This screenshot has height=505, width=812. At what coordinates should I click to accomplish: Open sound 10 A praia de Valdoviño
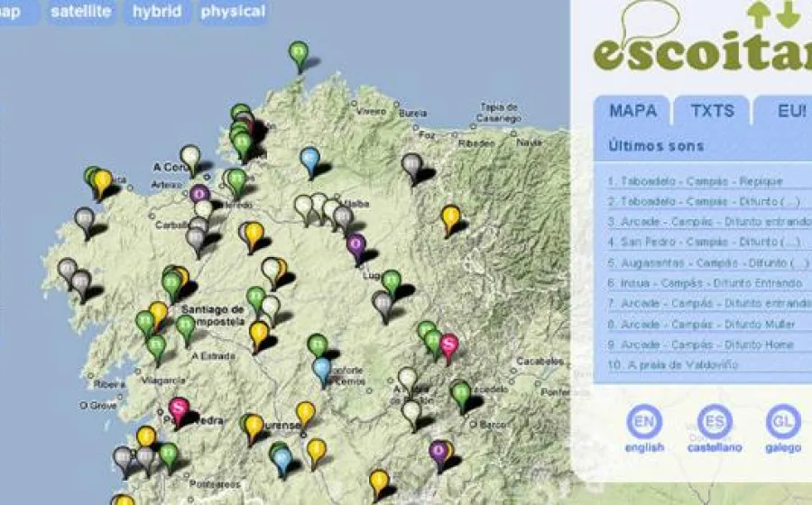[672, 365]
